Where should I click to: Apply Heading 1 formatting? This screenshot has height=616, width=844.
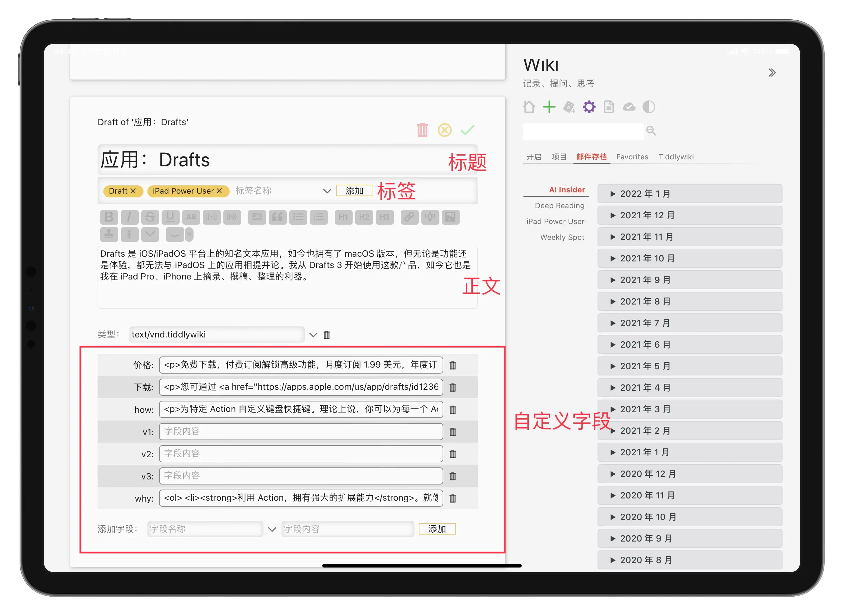pyautogui.click(x=343, y=217)
